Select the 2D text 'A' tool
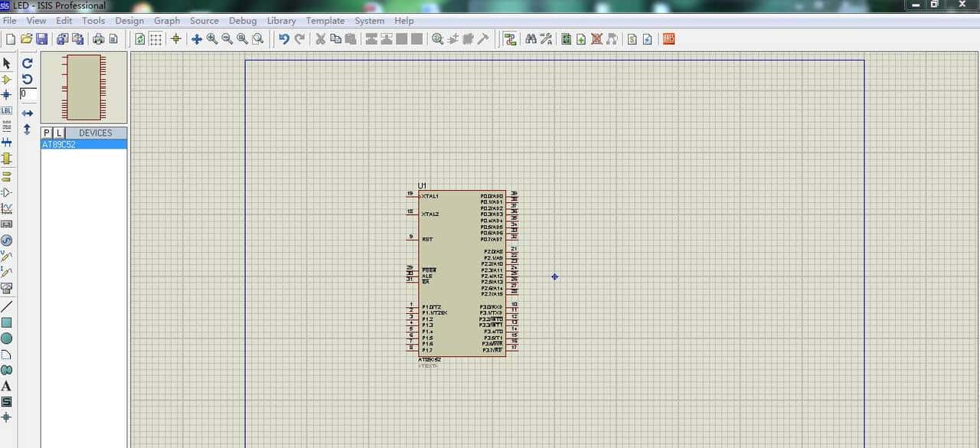 (x=7, y=386)
